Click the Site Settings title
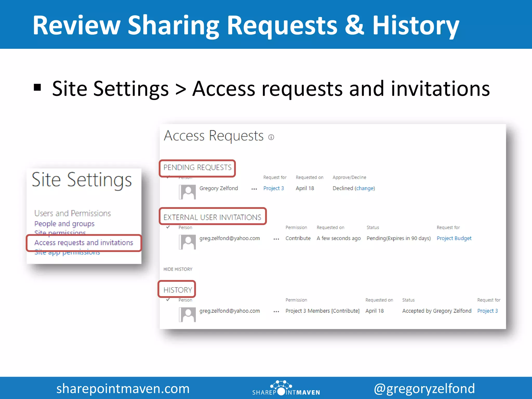The width and height of the screenshot is (532, 399). click(x=82, y=180)
